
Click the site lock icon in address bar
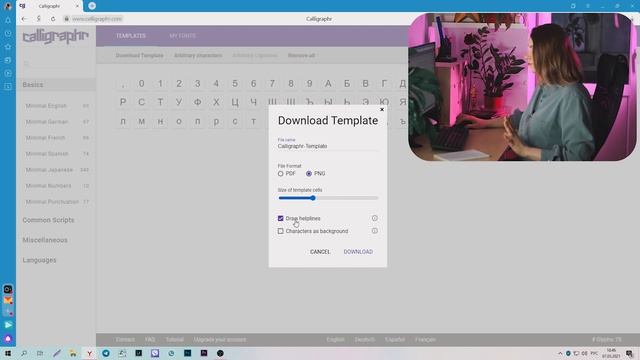67,19
